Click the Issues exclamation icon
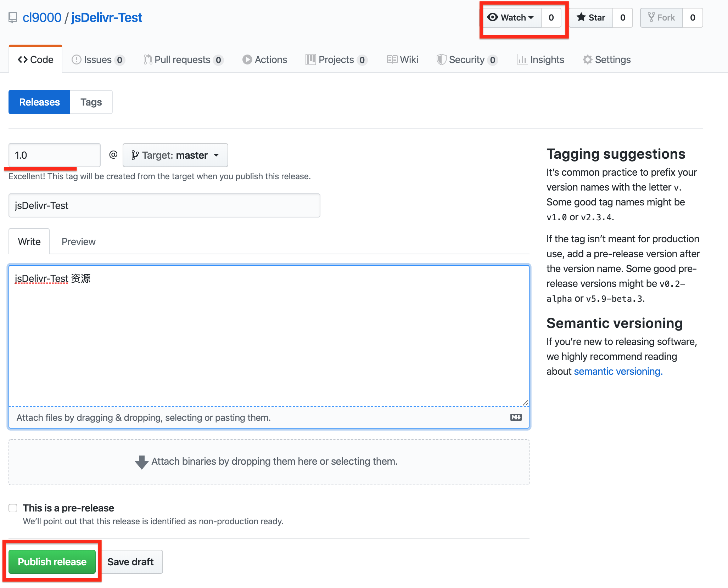Viewport: 728px width, 588px height. (76, 60)
